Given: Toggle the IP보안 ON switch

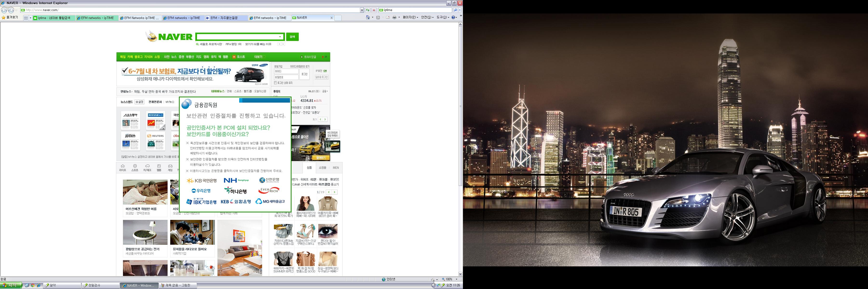Looking at the screenshot, I should coord(325,71).
